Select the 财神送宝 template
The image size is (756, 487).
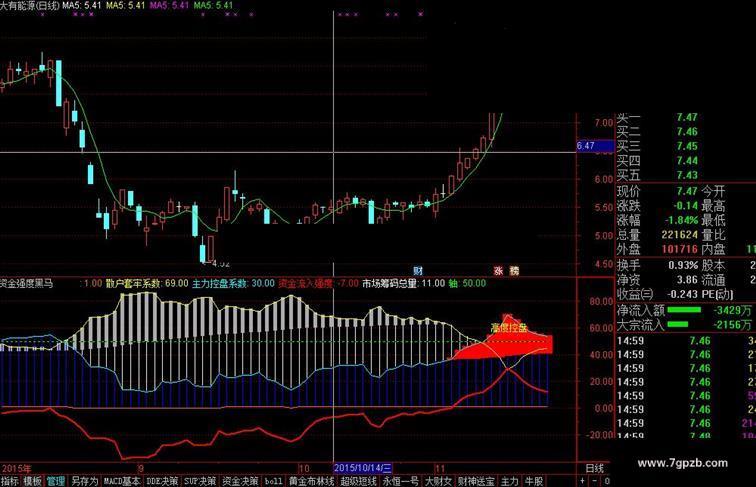click(476, 481)
